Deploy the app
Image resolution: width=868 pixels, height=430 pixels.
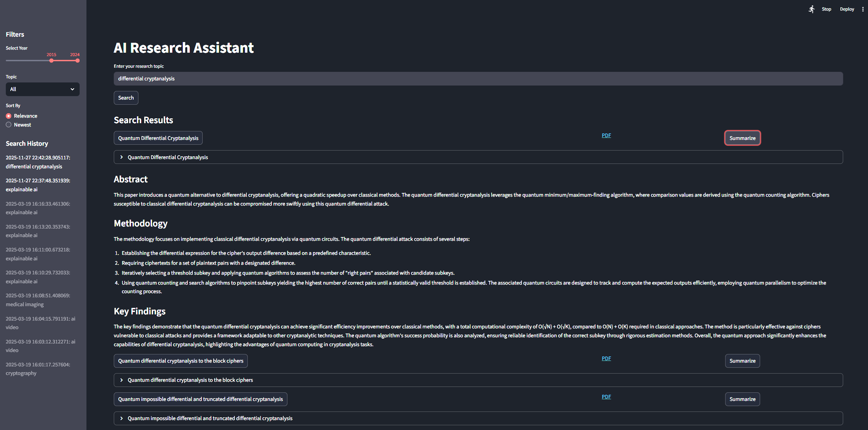pyautogui.click(x=847, y=9)
